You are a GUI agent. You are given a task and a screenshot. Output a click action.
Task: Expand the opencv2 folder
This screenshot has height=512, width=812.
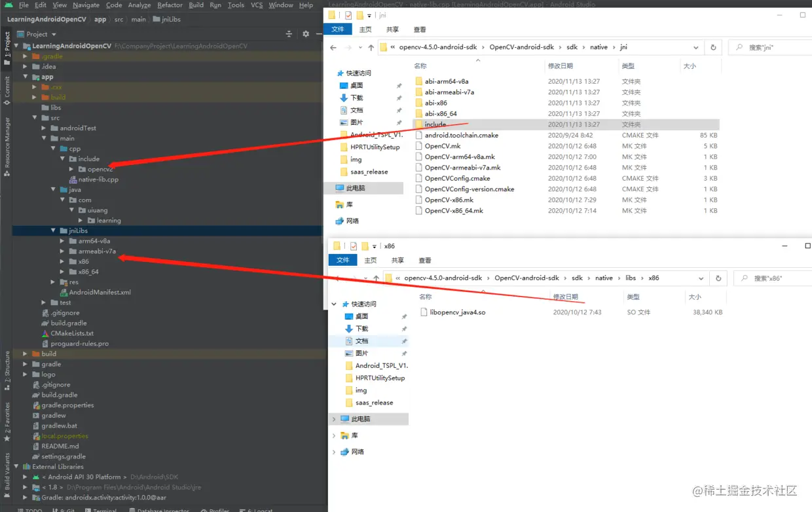tap(71, 169)
